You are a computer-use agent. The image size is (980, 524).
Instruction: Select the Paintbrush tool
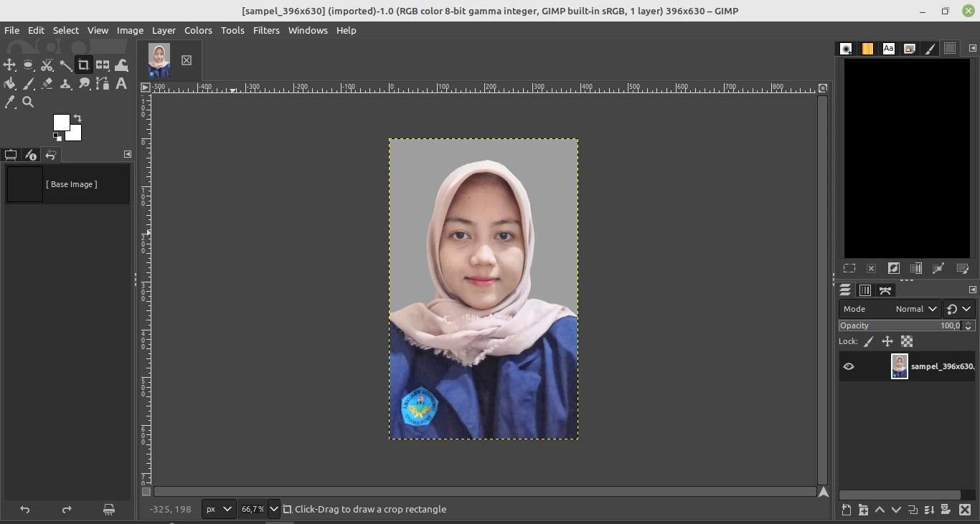pos(28,84)
